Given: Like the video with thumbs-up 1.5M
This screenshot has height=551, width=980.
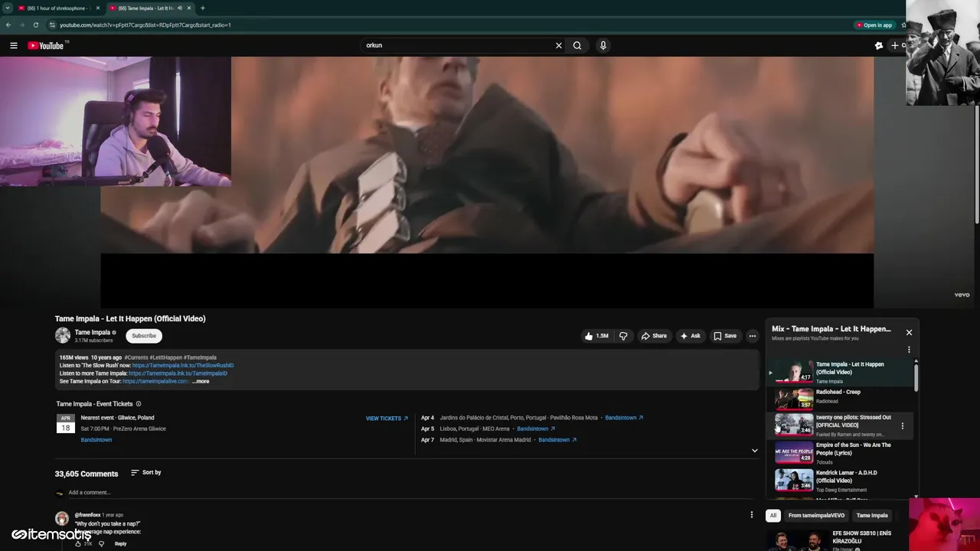Looking at the screenshot, I should click(x=596, y=336).
